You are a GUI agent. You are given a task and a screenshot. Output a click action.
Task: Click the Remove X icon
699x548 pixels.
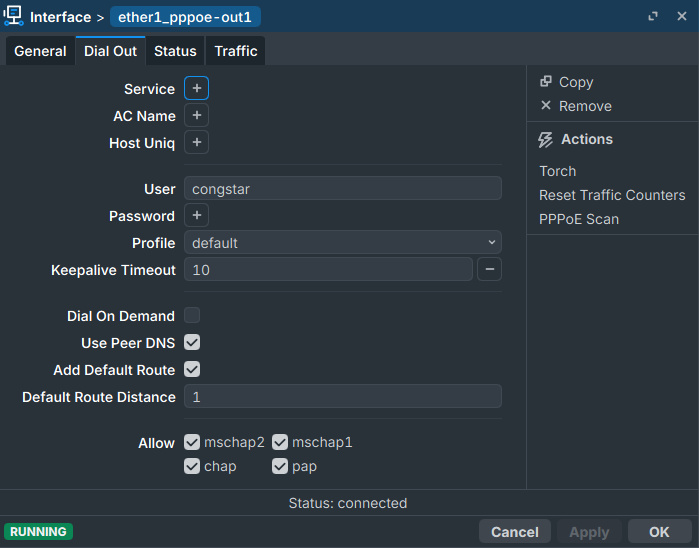[x=546, y=106]
